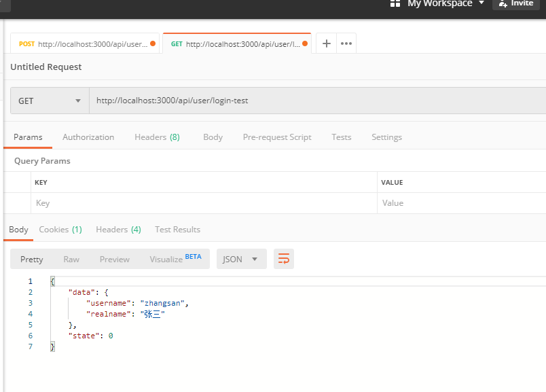The width and height of the screenshot is (546, 392).
Task: Click the workspace grid icon
Action: (395, 3)
